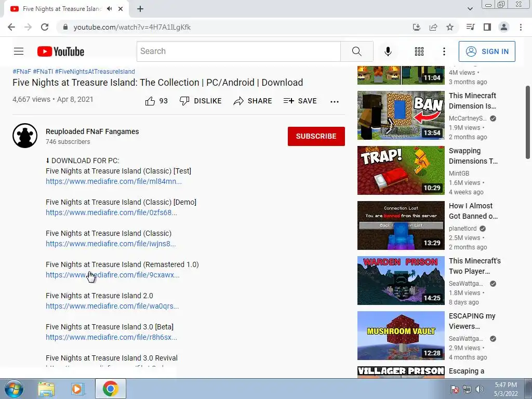Screen dimensions: 532x399
Task: Open YouTube settings three-dot menu
Action: pos(444,51)
